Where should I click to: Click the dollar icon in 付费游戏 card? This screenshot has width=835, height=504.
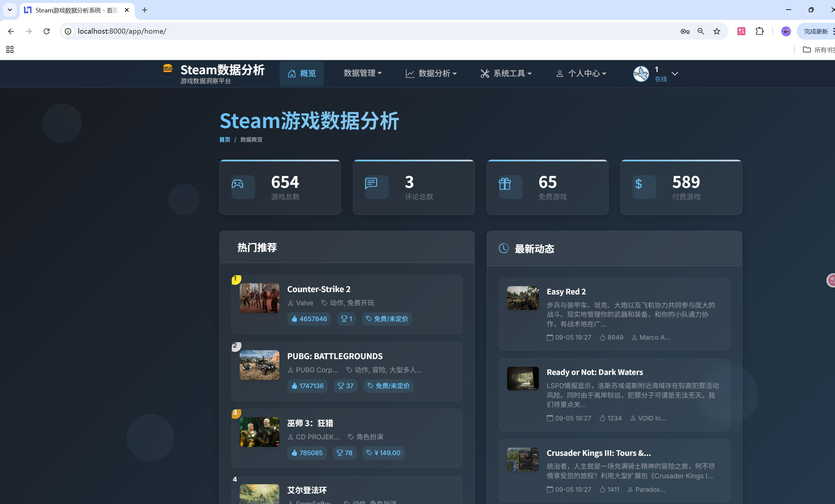639,184
